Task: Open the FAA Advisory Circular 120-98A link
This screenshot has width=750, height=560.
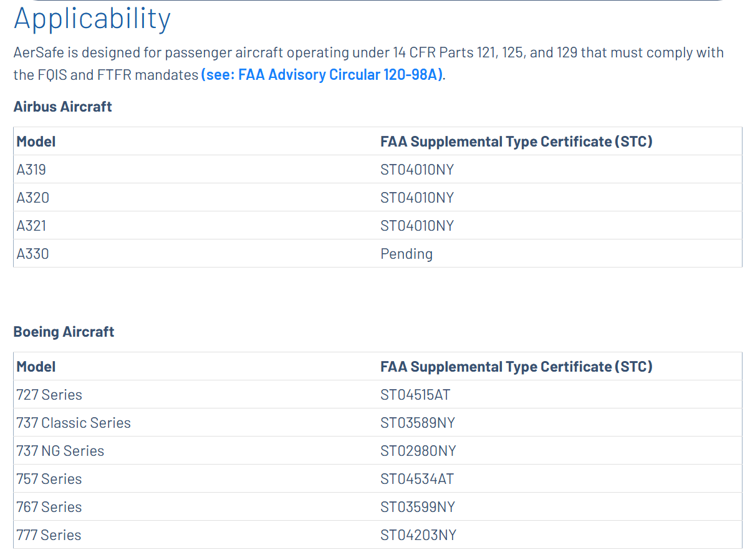Action: click(x=322, y=75)
